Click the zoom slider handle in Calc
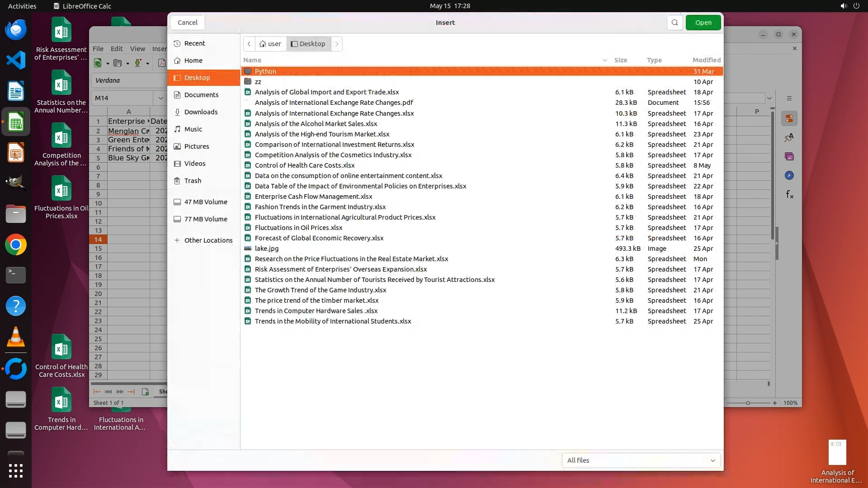 point(748,403)
